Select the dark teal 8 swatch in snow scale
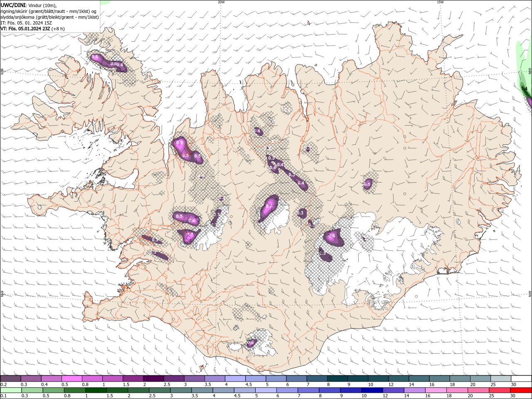532x399 pixels. [337, 379]
